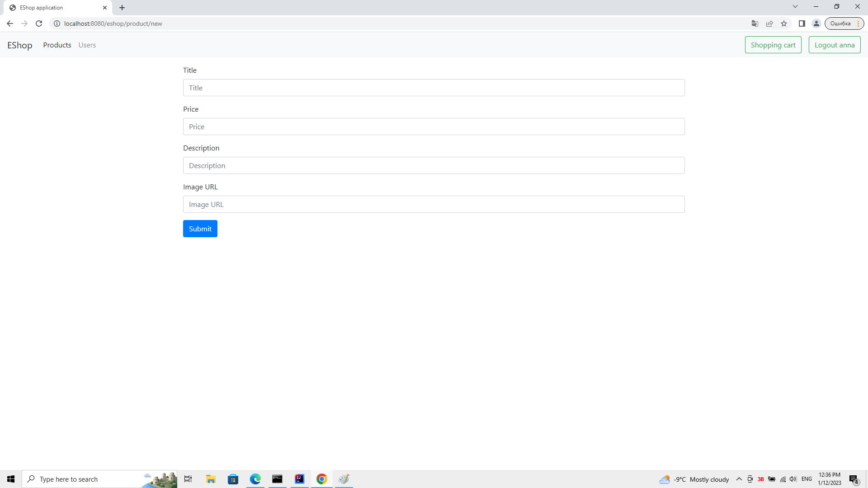The width and height of the screenshot is (868, 488).
Task: Select the Products navigation item
Action: [x=57, y=45]
